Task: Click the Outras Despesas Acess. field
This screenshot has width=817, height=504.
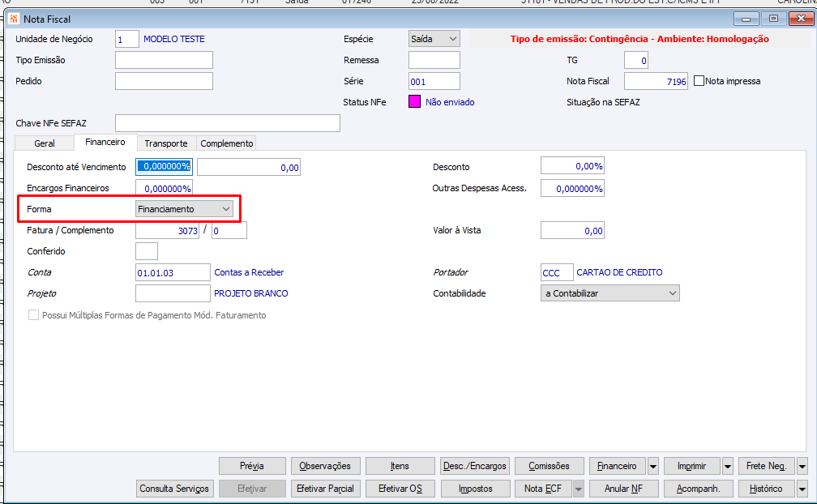Action: [x=572, y=189]
